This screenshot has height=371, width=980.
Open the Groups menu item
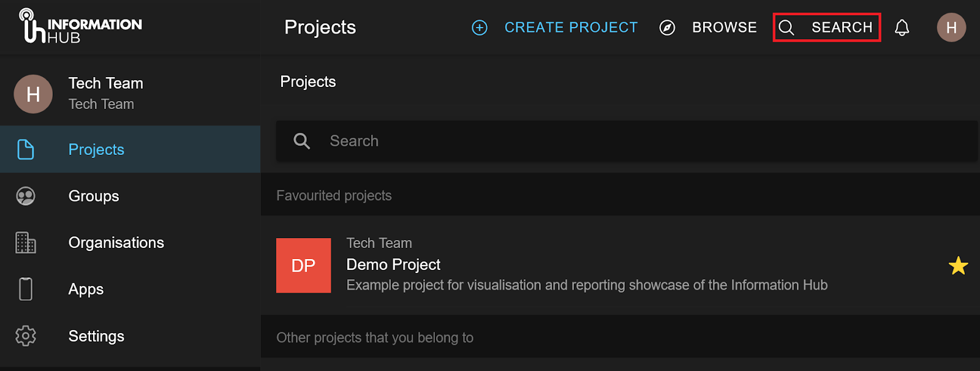(94, 196)
